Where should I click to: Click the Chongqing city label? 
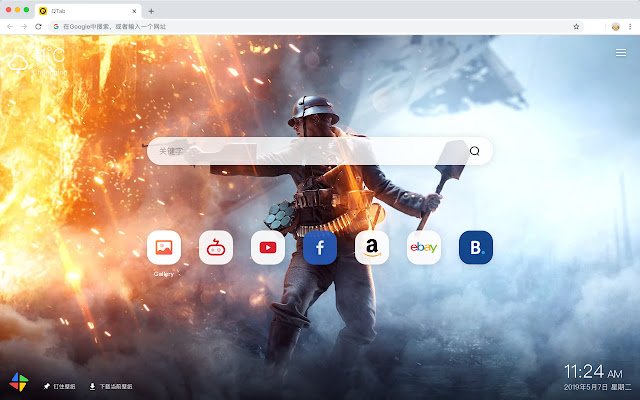pos(50,72)
